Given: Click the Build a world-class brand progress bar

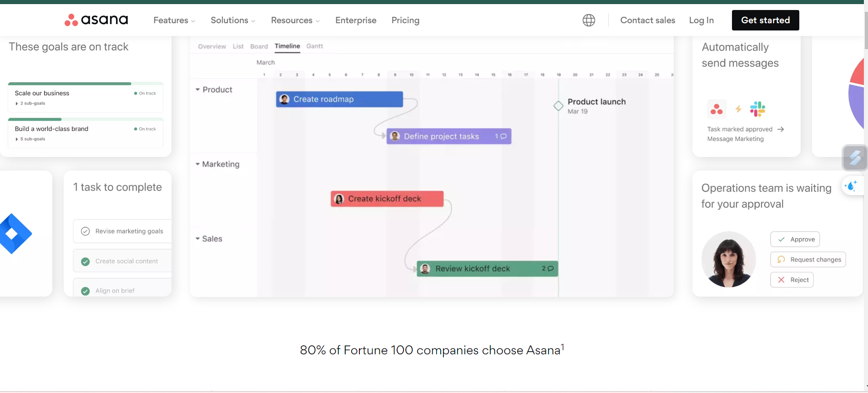Looking at the screenshot, I should [86, 119].
